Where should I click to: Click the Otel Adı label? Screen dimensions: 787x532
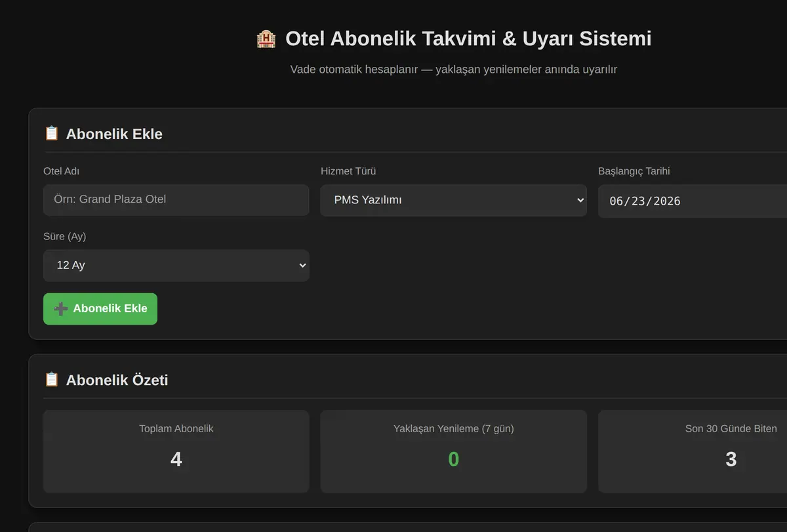(x=61, y=171)
